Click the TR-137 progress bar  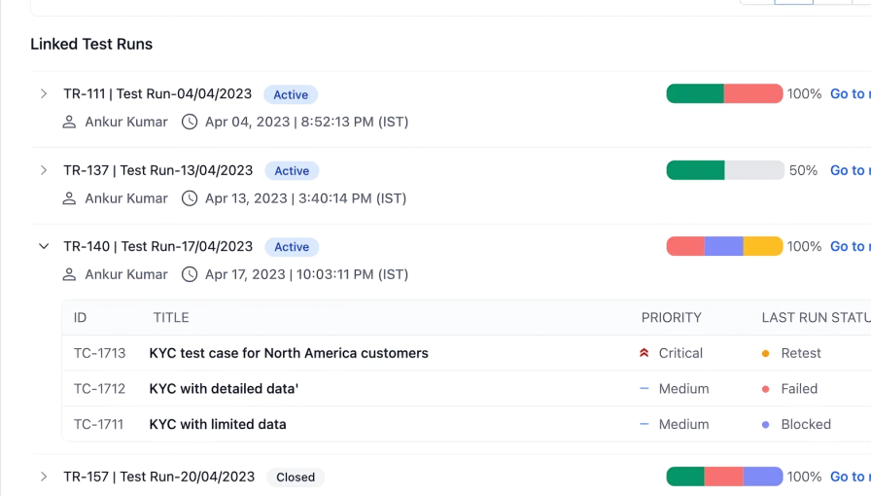tap(725, 170)
